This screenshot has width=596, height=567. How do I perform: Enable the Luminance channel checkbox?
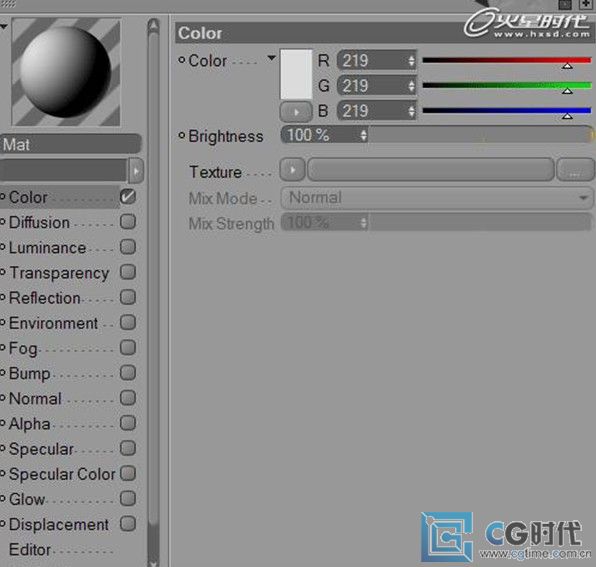(128, 247)
